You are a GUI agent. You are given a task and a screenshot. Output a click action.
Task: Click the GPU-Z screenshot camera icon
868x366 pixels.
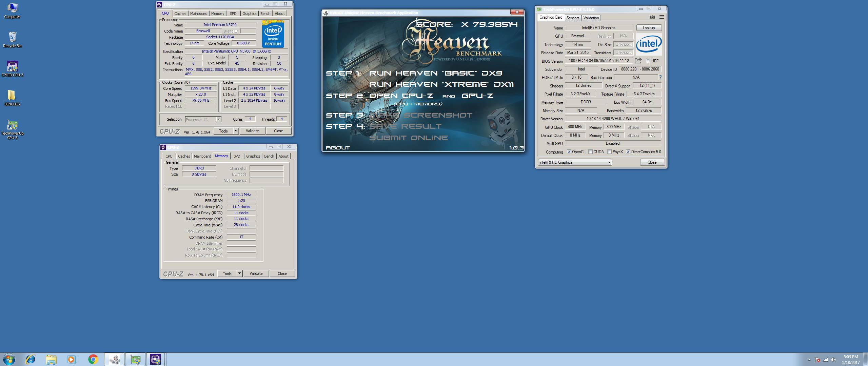click(652, 17)
